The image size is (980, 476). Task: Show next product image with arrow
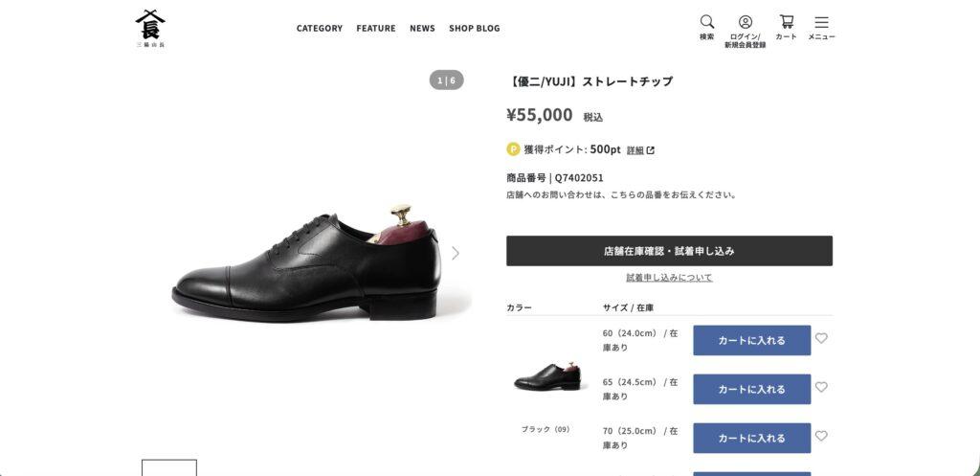(455, 253)
